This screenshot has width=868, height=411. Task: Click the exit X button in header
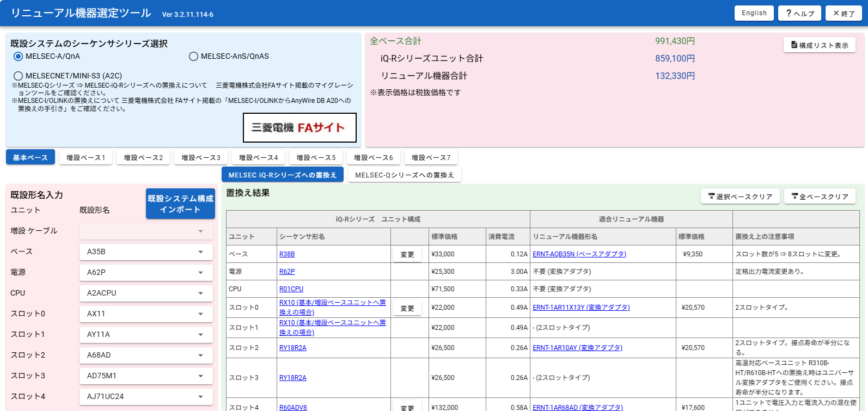coord(843,13)
